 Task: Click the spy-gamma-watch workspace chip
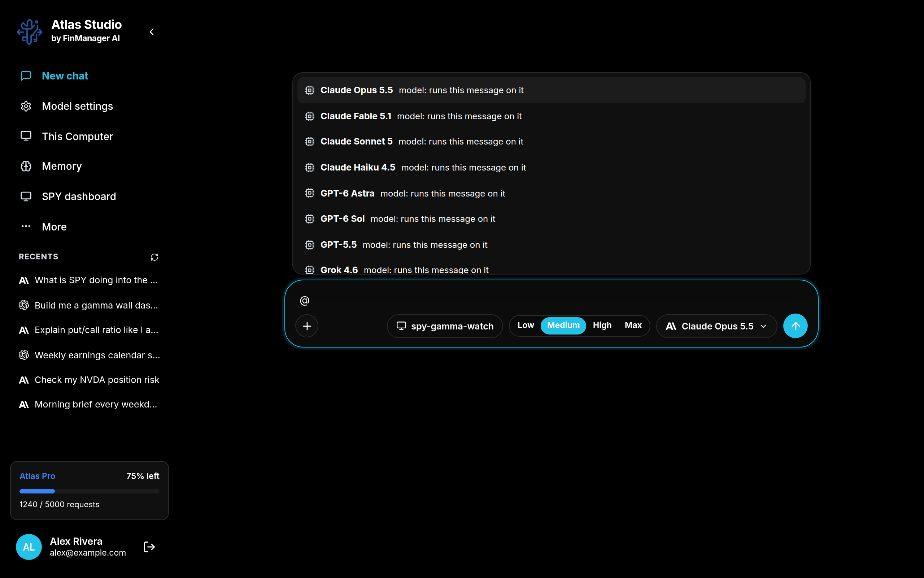pos(445,326)
